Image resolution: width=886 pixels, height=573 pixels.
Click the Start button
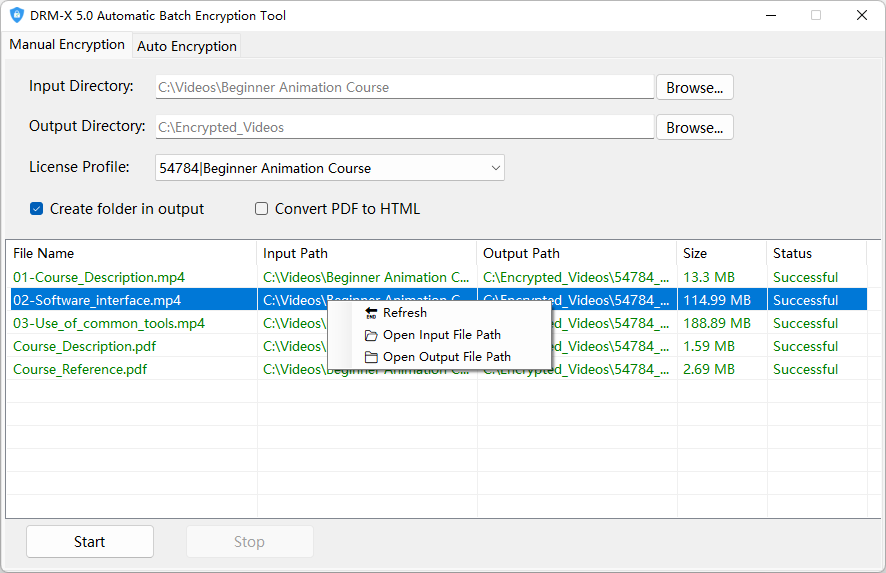(x=89, y=542)
